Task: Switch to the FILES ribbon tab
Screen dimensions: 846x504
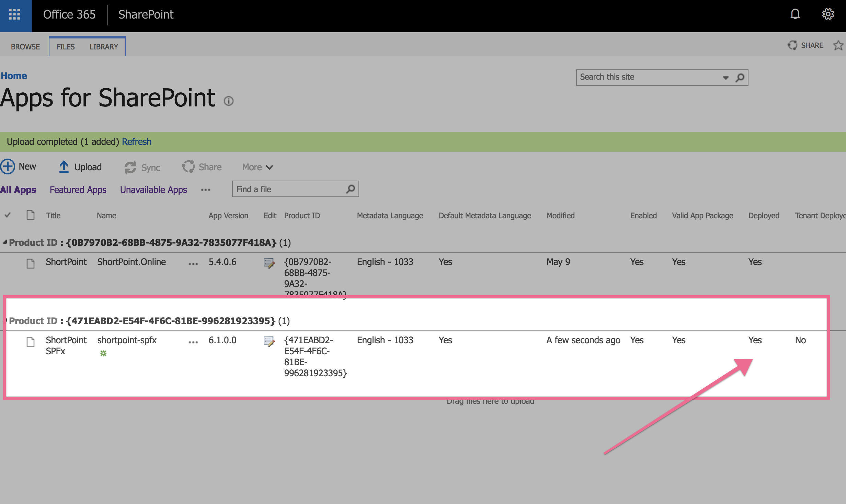Action: click(x=65, y=47)
